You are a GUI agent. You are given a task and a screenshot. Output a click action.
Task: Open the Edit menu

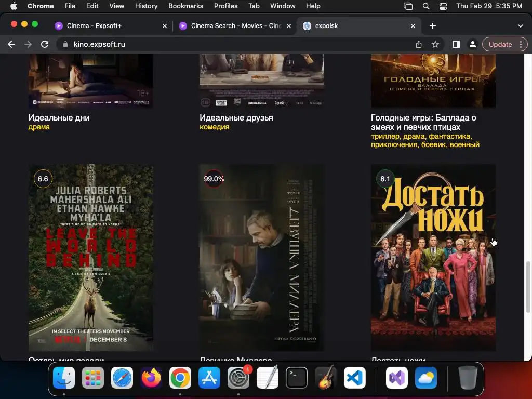click(x=92, y=6)
